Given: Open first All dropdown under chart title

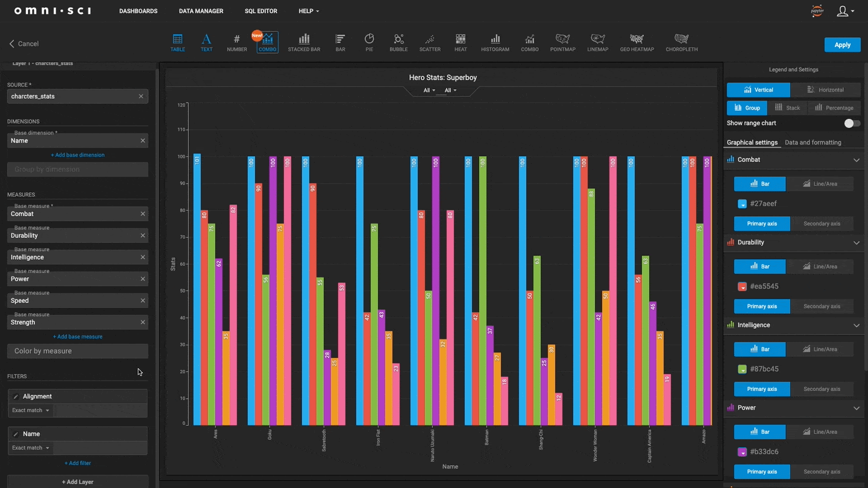Looking at the screenshot, I should click(x=429, y=90).
